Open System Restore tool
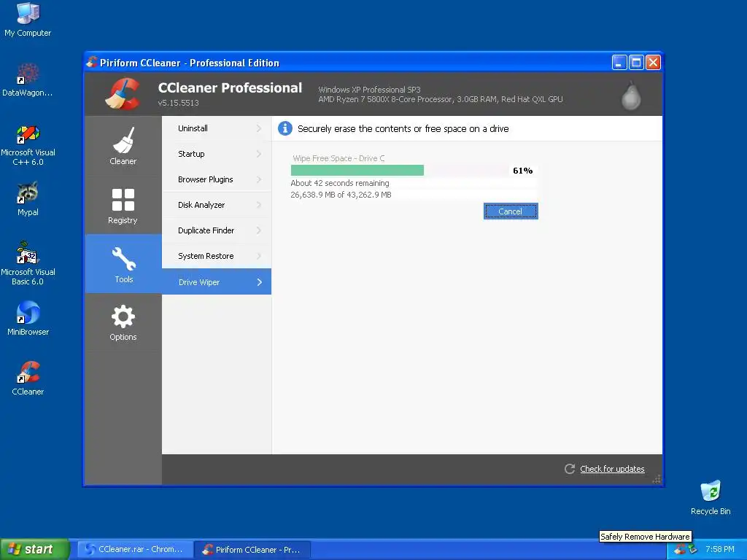Screen dimensions: 747x560 coord(217,256)
